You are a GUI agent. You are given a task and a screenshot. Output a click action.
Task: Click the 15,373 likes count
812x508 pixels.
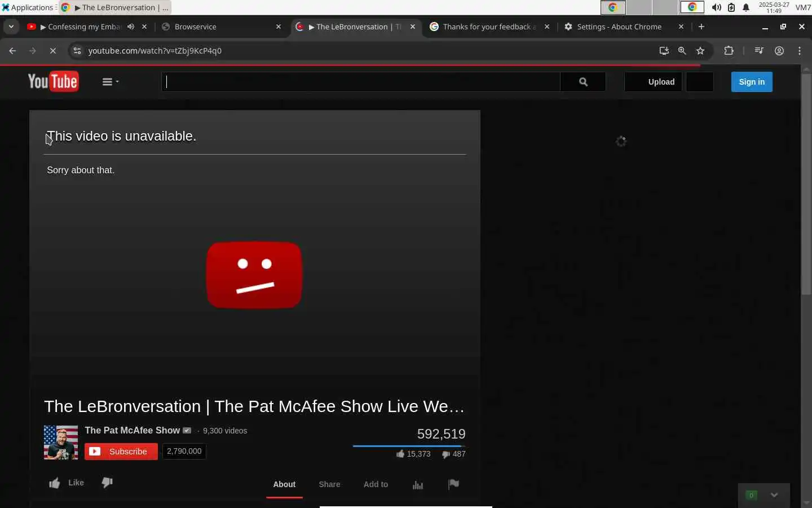[413, 454]
